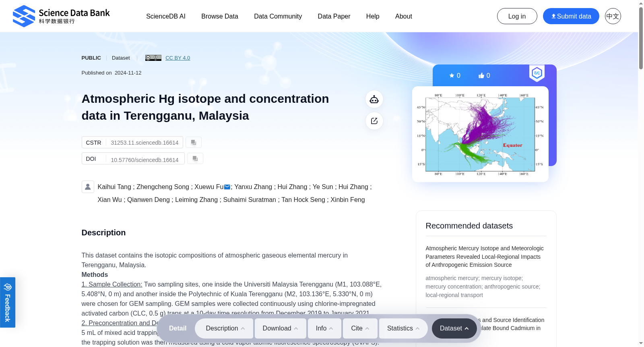Image resolution: width=644 pixels, height=347 pixels.
Task: Click the DOI value 10.57760/sciencedb.16614
Action: (x=144, y=160)
